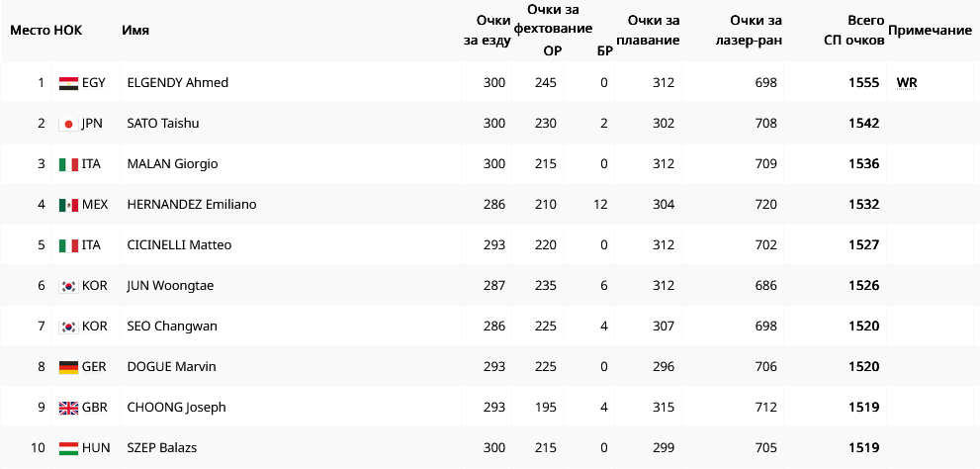This screenshot has width=980, height=469.
Task: Click the 'Место' column header
Action: (29, 30)
